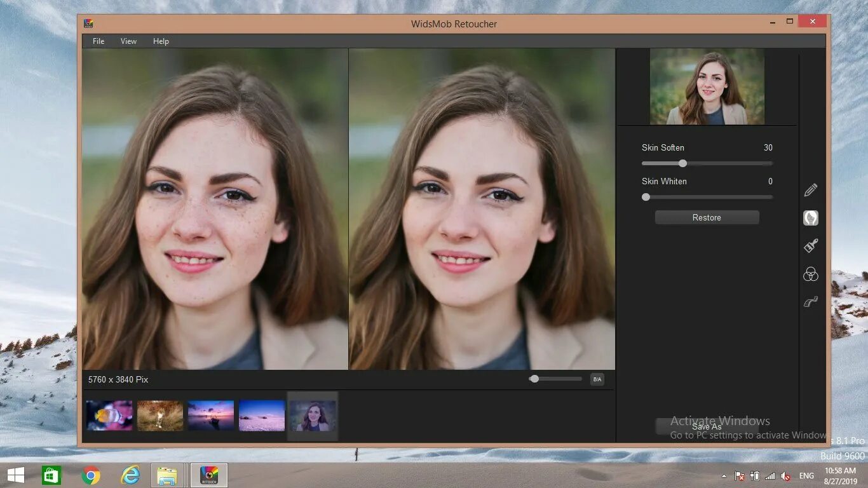Select the portrait skin retouch tool

point(810,218)
